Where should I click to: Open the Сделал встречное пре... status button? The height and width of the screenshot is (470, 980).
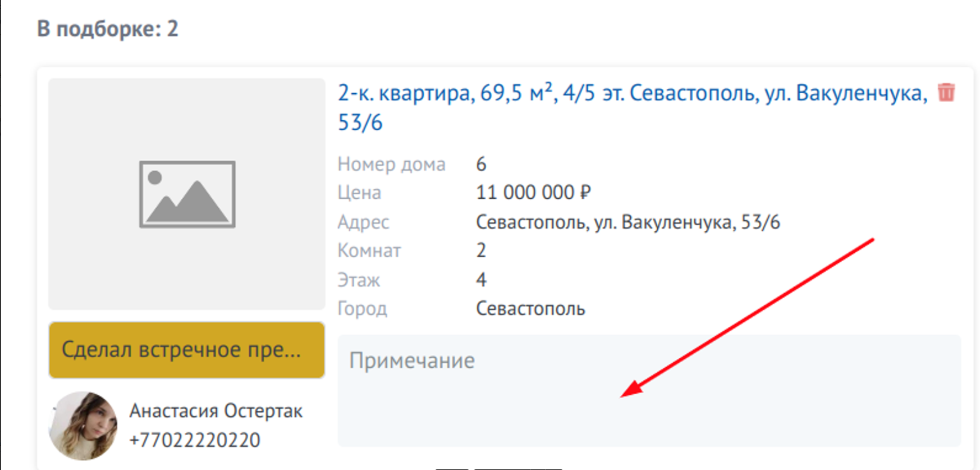pyautogui.click(x=187, y=350)
